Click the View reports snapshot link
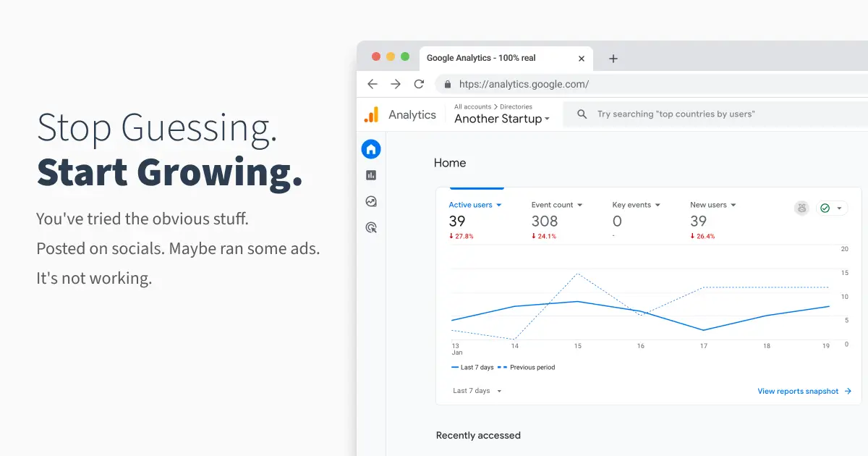Viewport: 868px width, 456px height. pyautogui.click(x=804, y=392)
